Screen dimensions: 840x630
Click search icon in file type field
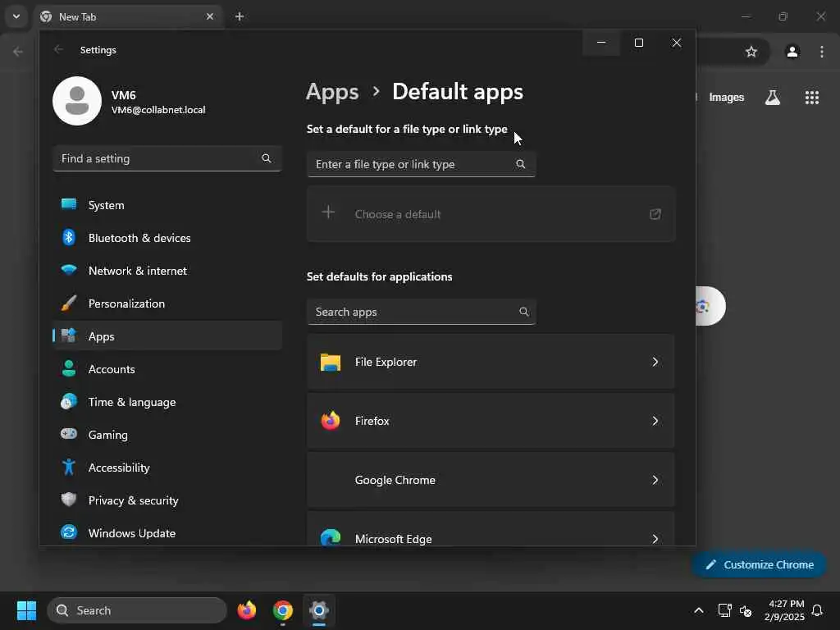coord(521,164)
